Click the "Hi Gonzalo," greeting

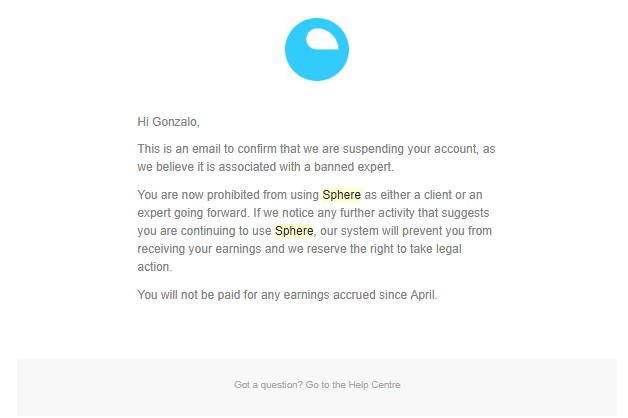pos(168,122)
